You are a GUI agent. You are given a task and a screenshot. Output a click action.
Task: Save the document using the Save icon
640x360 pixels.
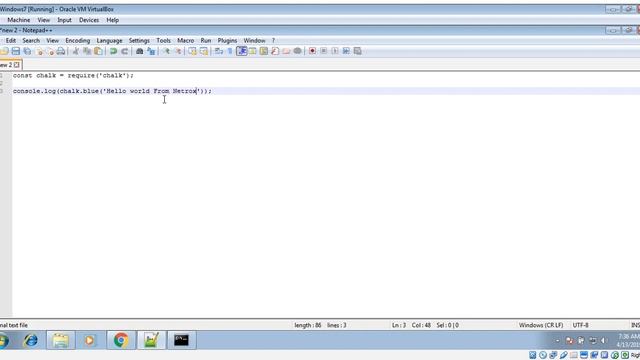pyautogui.click(x=16, y=51)
